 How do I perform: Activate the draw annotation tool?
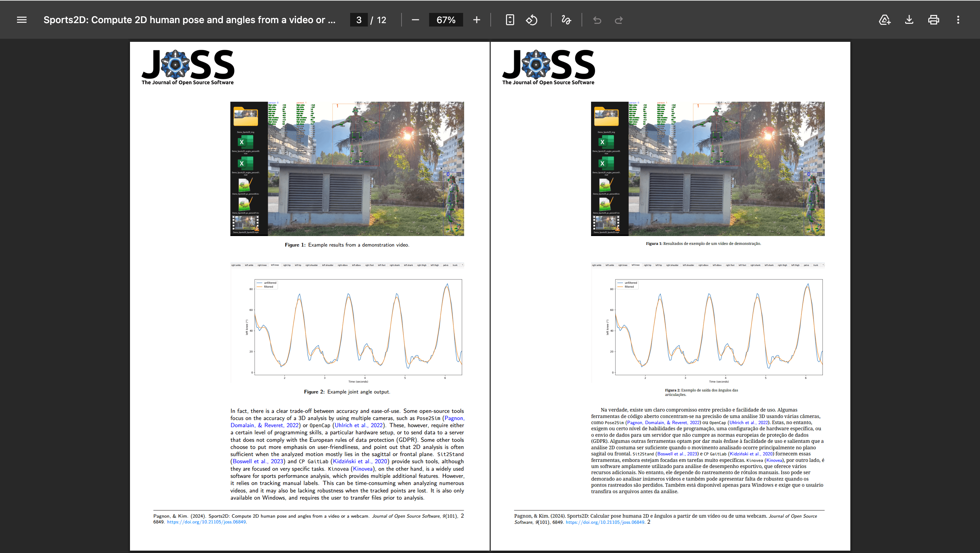(x=566, y=20)
